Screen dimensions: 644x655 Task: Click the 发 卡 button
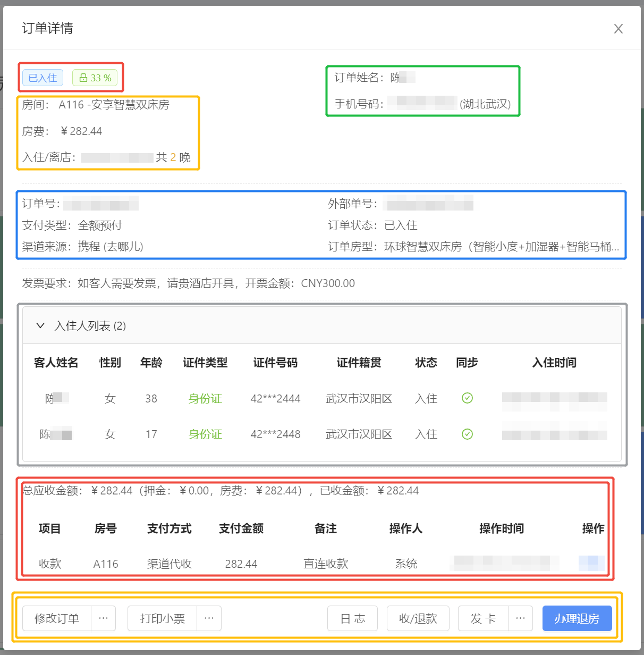pos(483,618)
